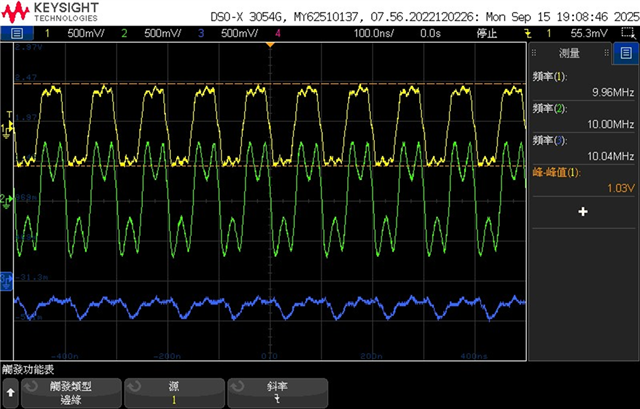640x409 pixels.
Task: Select channel 3 number label
Action: click(x=201, y=33)
